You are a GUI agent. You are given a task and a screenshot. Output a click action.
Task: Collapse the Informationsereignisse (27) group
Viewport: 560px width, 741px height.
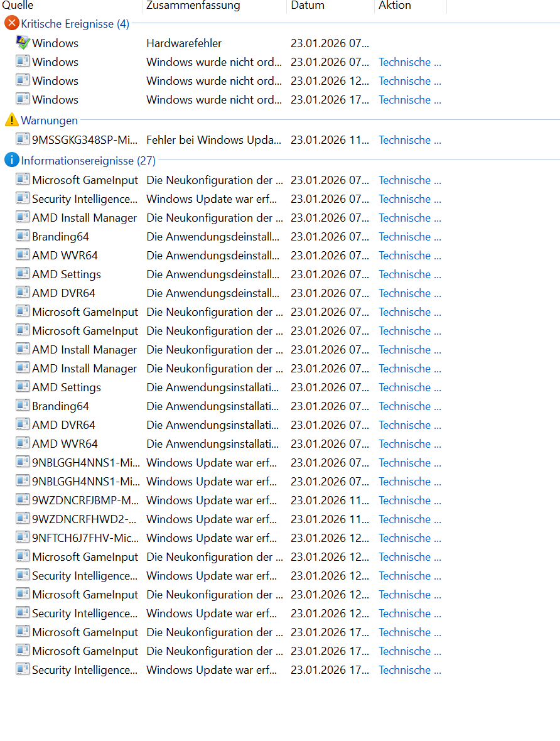click(x=88, y=161)
